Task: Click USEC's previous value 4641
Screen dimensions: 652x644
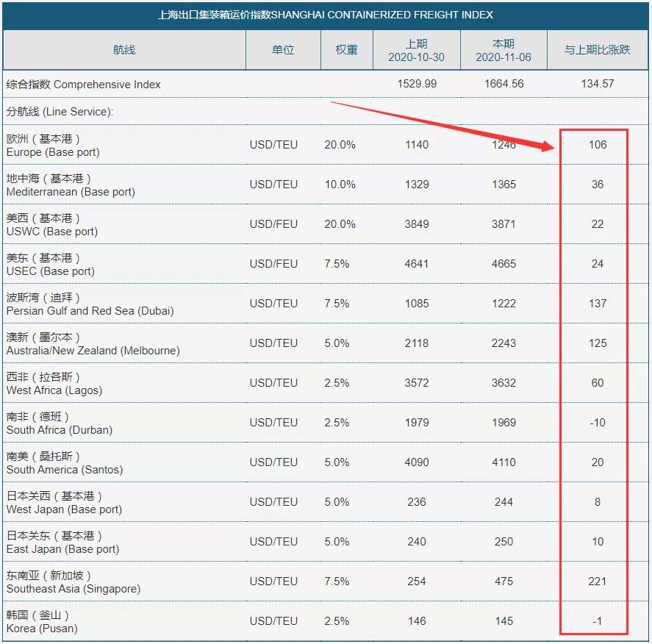Action: (417, 264)
